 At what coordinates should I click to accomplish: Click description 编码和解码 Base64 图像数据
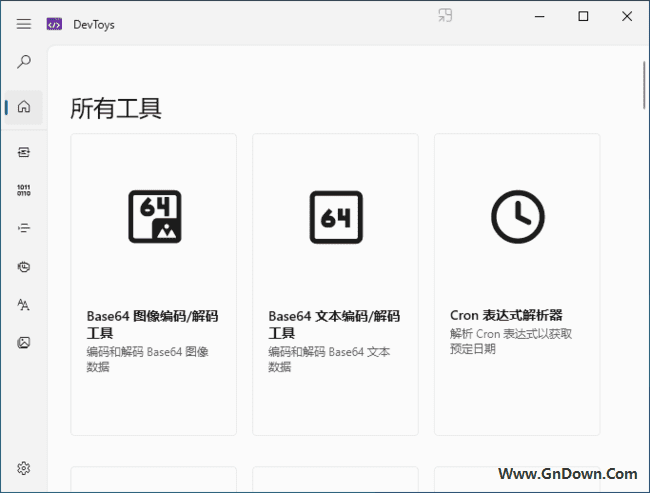click(x=147, y=359)
